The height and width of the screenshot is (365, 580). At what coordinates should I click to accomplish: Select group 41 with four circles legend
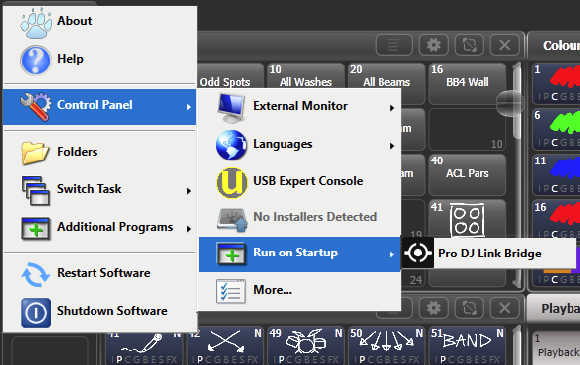tap(467, 219)
